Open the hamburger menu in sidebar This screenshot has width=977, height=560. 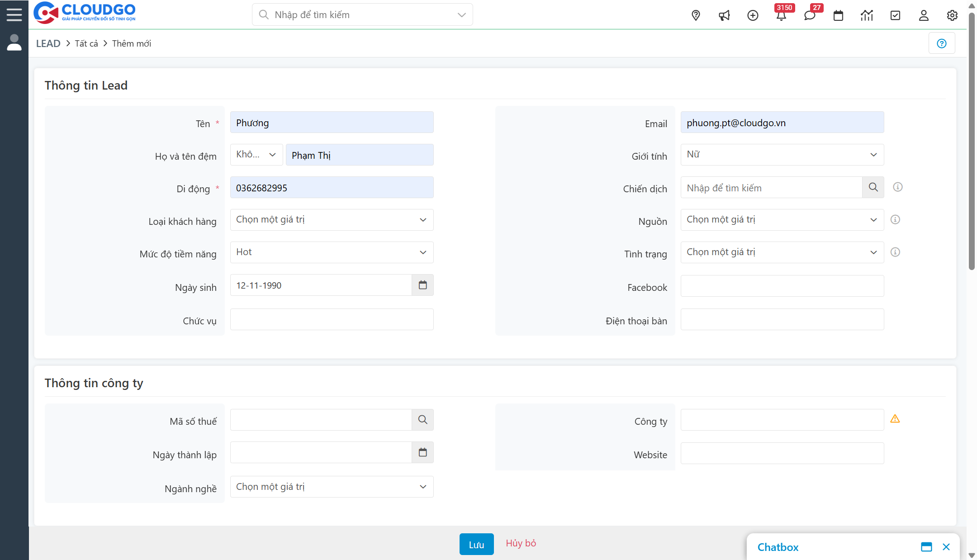point(14,14)
